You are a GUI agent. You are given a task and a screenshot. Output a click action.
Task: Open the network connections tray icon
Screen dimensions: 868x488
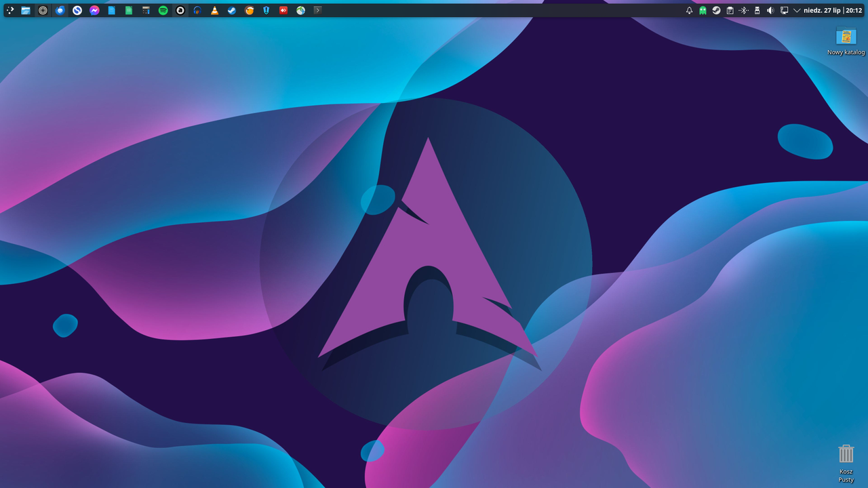[x=784, y=10]
